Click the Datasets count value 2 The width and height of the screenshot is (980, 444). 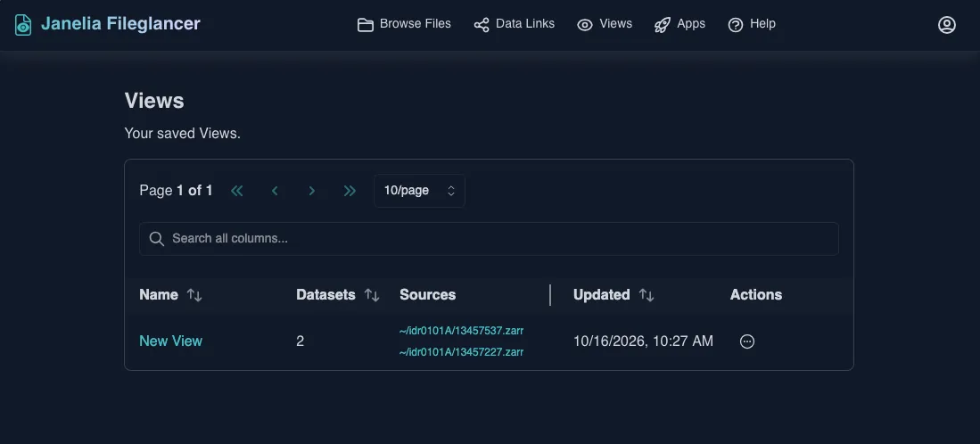click(300, 341)
